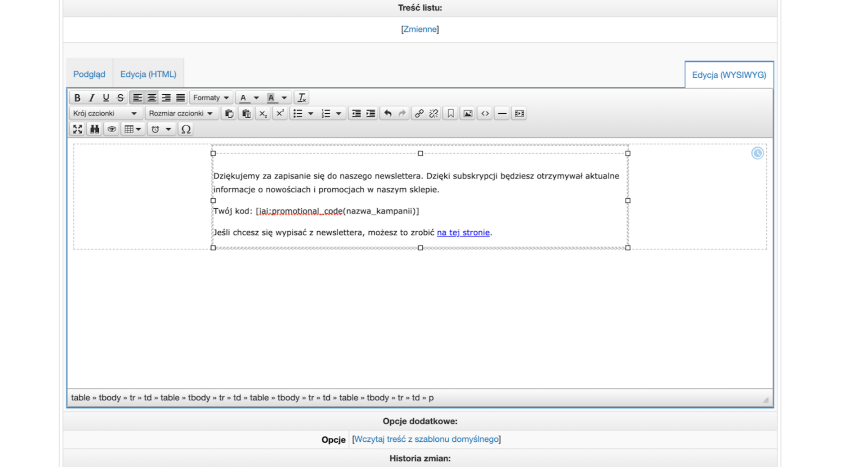Toggle underline formatting
This screenshot has height=467, width=868.
106,98
